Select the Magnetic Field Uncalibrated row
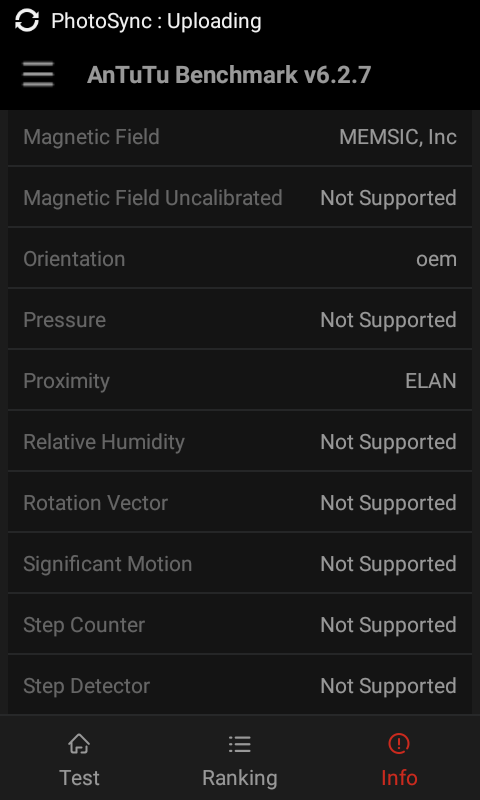Image resolution: width=480 pixels, height=800 pixels. (x=240, y=197)
